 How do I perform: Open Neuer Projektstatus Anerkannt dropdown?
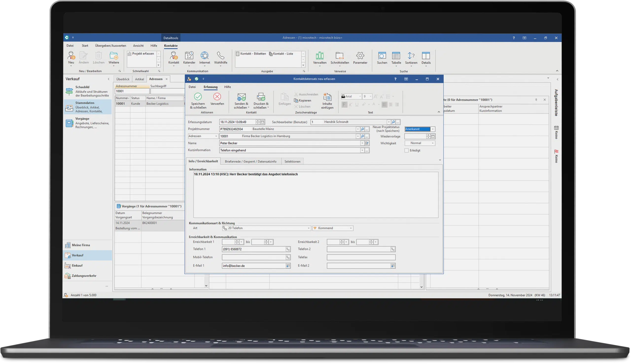pyautogui.click(x=433, y=129)
